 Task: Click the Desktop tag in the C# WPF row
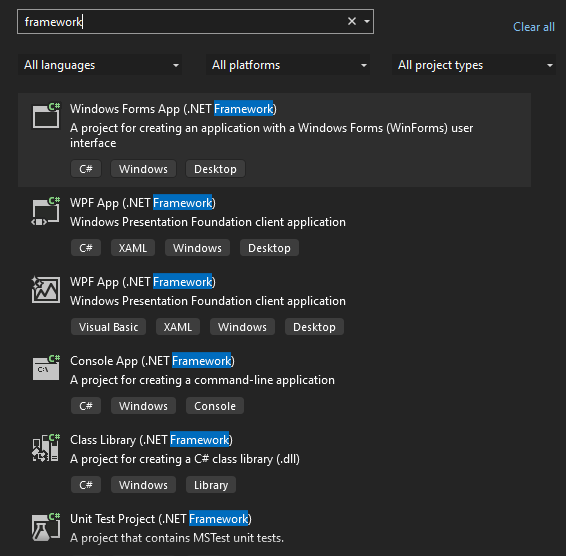(269, 248)
